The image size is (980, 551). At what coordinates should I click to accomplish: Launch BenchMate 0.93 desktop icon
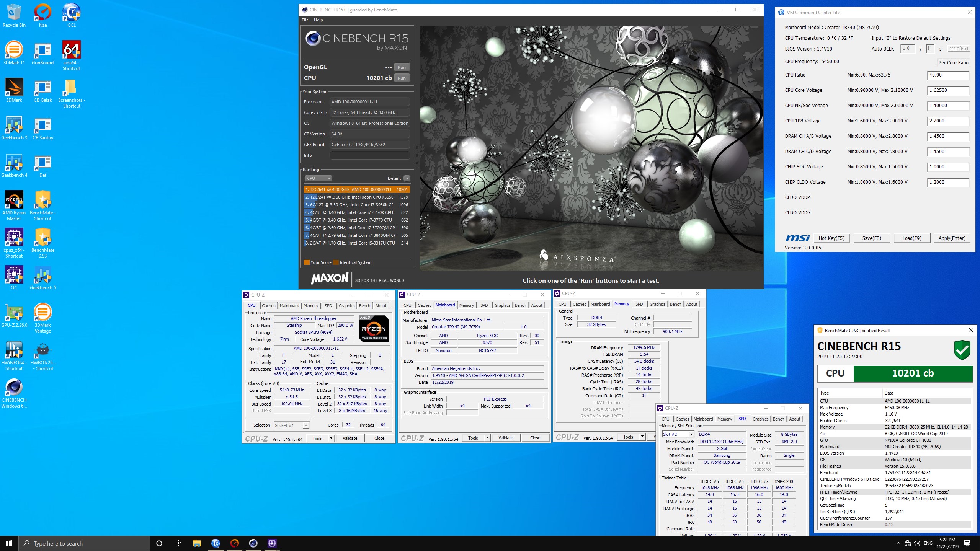click(x=43, y=243)
